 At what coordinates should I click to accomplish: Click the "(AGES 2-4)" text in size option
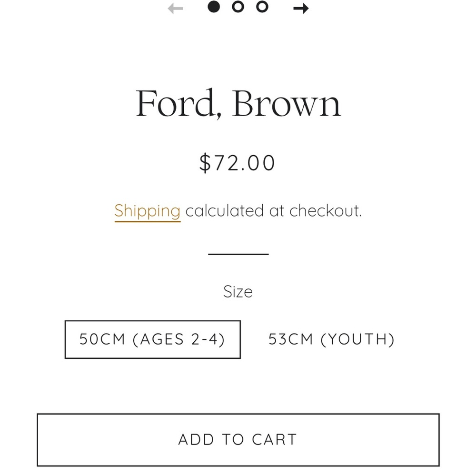178,339
